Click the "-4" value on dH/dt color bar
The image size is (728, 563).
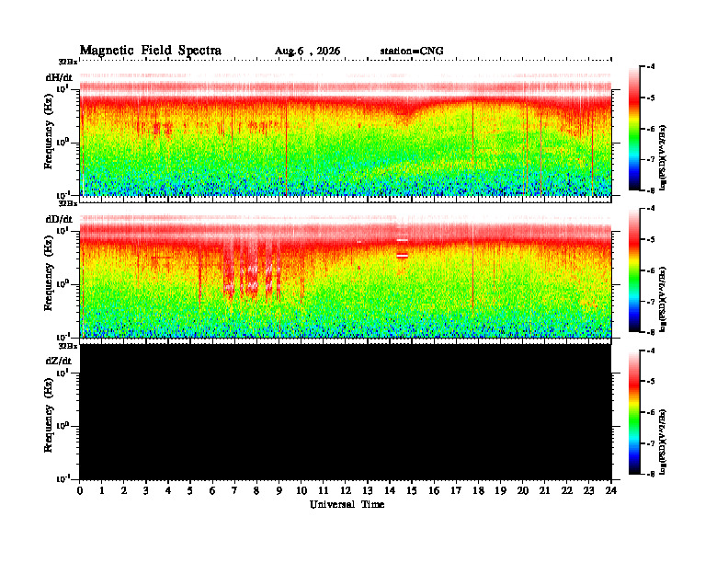point(651,67)
